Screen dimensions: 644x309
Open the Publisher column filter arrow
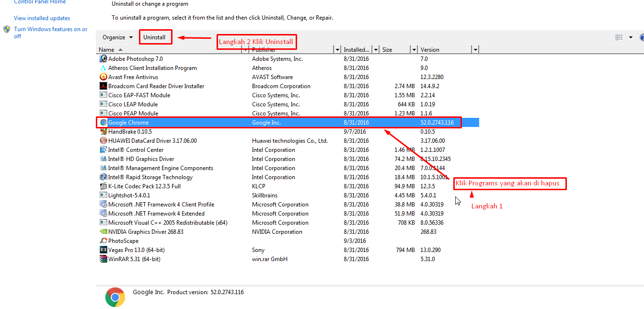point(337,50)
